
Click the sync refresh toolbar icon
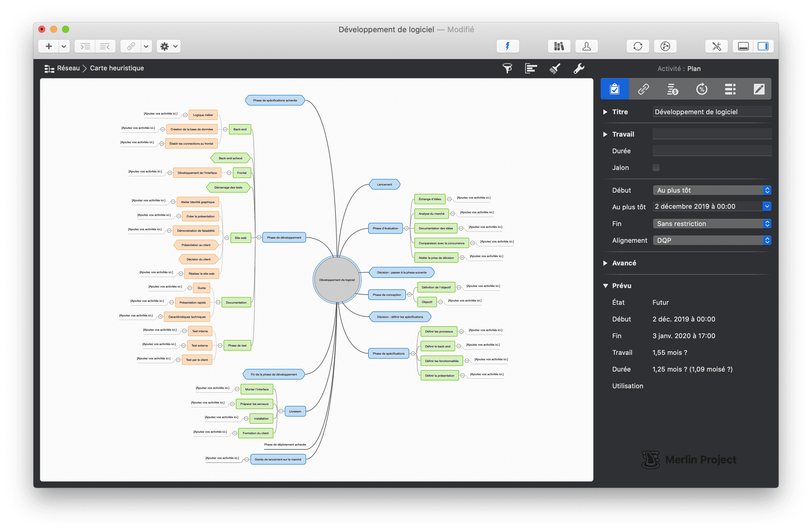[638, 46]
